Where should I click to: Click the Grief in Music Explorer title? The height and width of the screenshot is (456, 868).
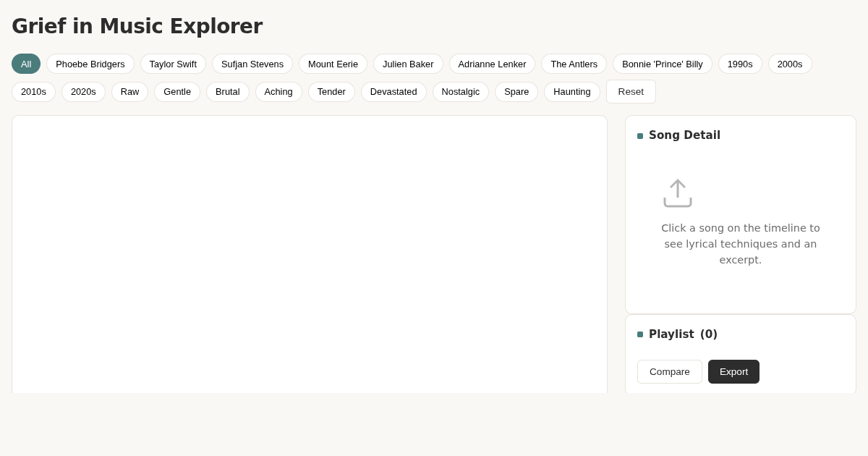click(x=137, y=27)
